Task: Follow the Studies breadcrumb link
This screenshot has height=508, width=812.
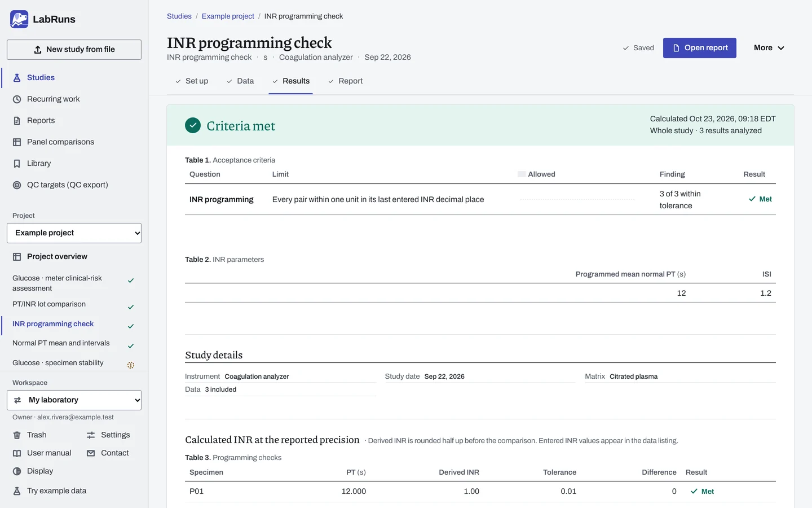Action: click(x=179, y=16)
